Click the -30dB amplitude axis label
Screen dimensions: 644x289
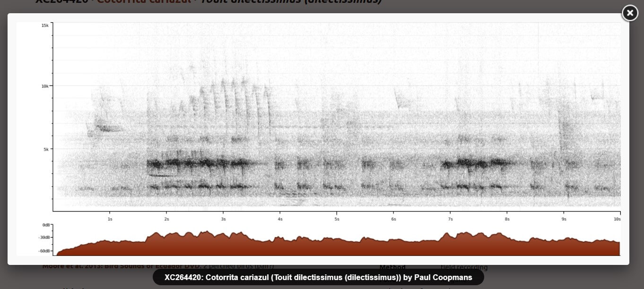[45, 238]
